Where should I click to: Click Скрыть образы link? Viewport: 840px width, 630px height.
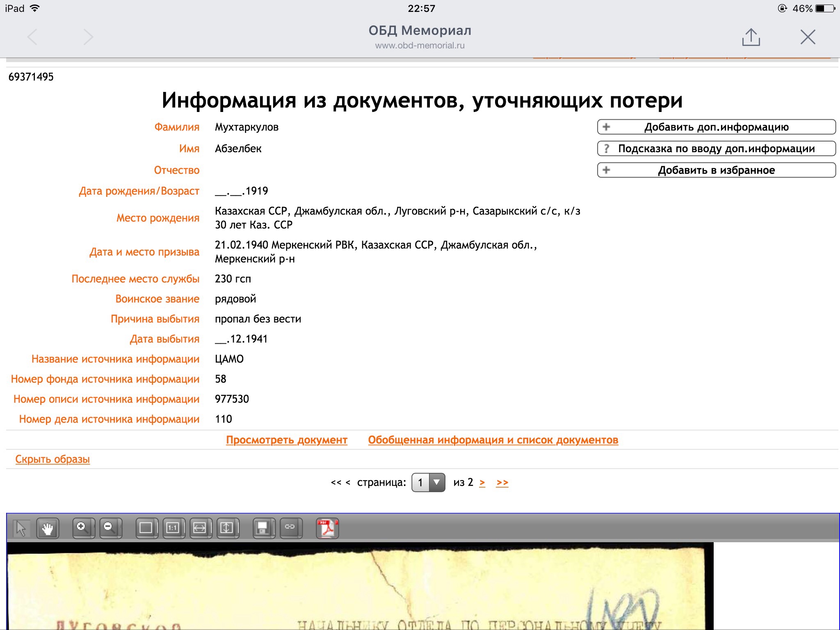point(52,459)
